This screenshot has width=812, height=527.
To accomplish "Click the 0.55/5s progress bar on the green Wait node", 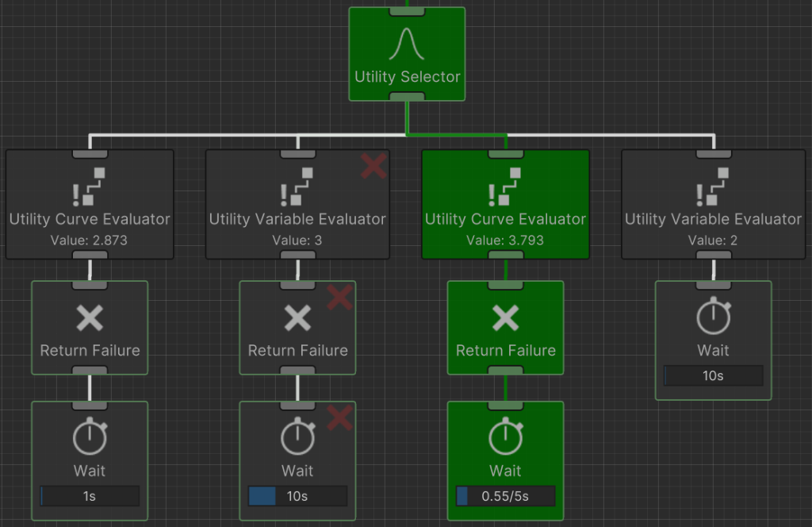I will point(505,496).
